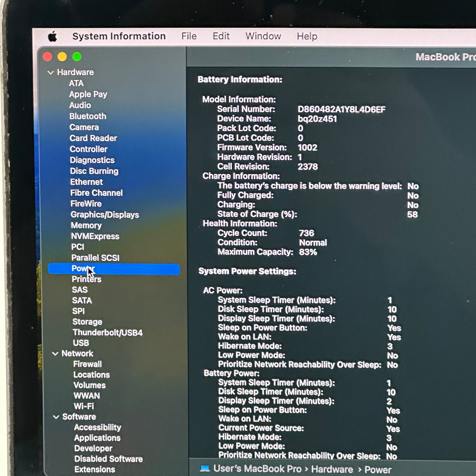Image resolution: width=476 pixels, height=476 pixels.
Task: Select NVMExpress in the sidebar
Action: 95,236
